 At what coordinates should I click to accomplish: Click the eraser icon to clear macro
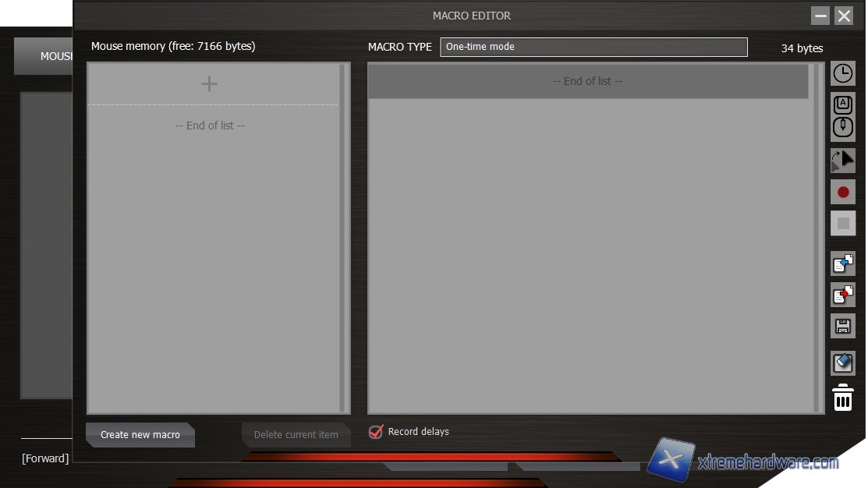point(842,362)
